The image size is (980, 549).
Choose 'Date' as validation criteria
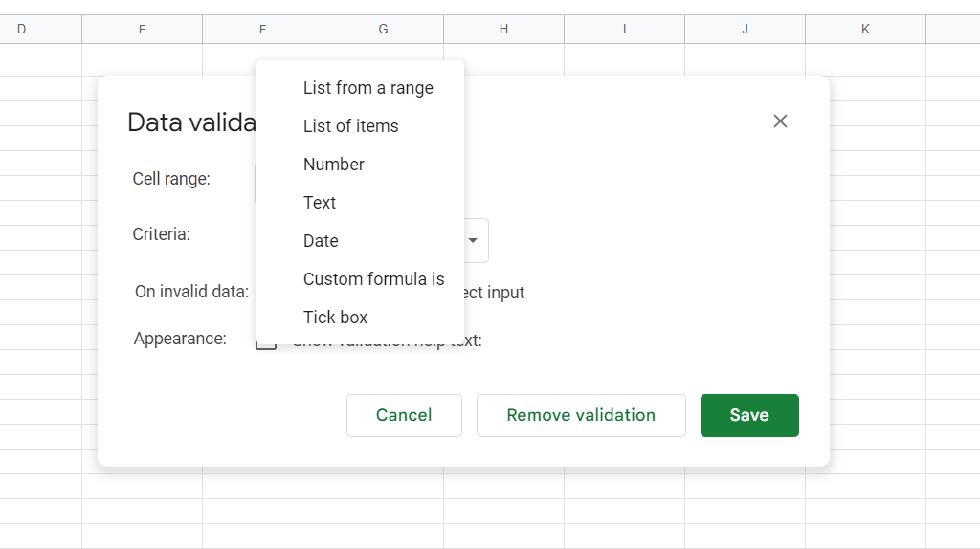pyautogui.click(x=321, y=241)
